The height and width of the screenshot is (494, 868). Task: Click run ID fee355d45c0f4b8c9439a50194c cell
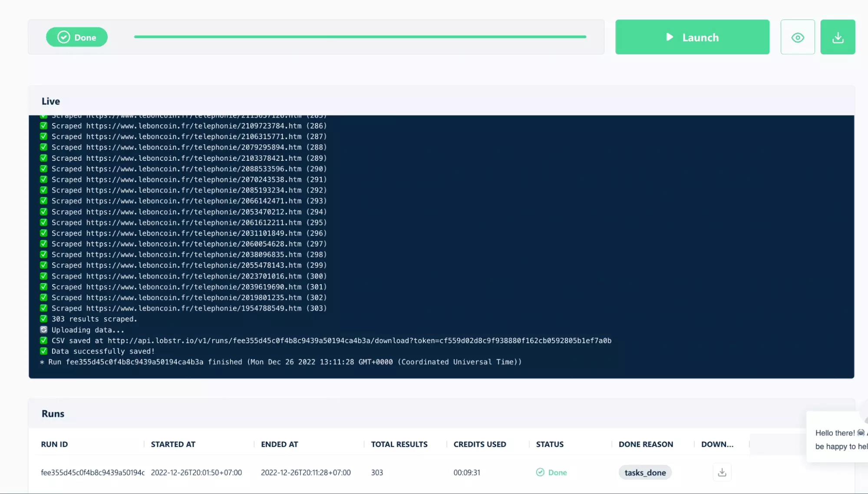pyautogui.click(x=92, y=473)
